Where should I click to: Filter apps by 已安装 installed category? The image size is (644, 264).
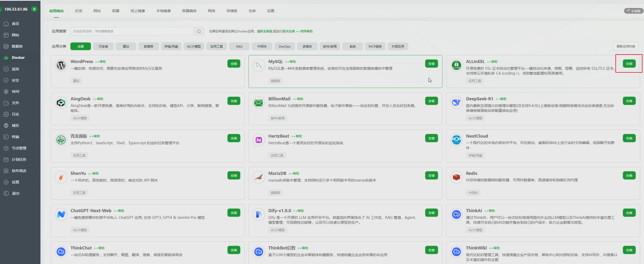tap(103, 47)
